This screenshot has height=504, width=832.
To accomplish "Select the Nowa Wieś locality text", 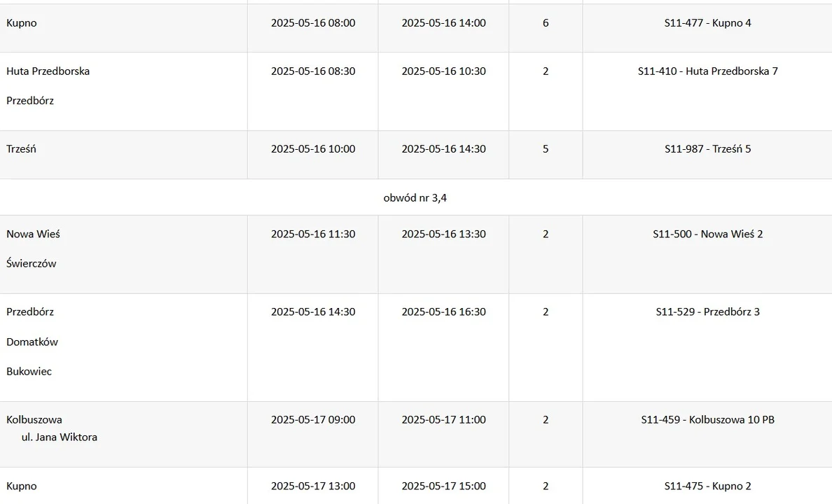I will 33,234.
